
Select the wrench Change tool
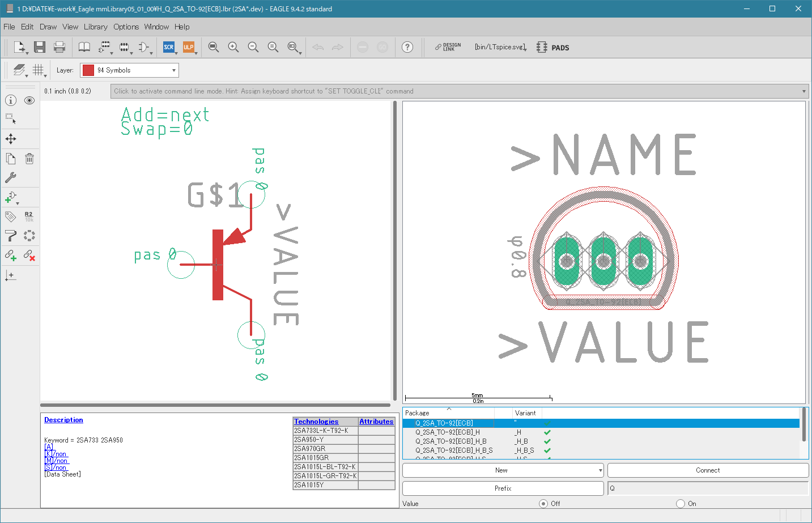point(11,177)
